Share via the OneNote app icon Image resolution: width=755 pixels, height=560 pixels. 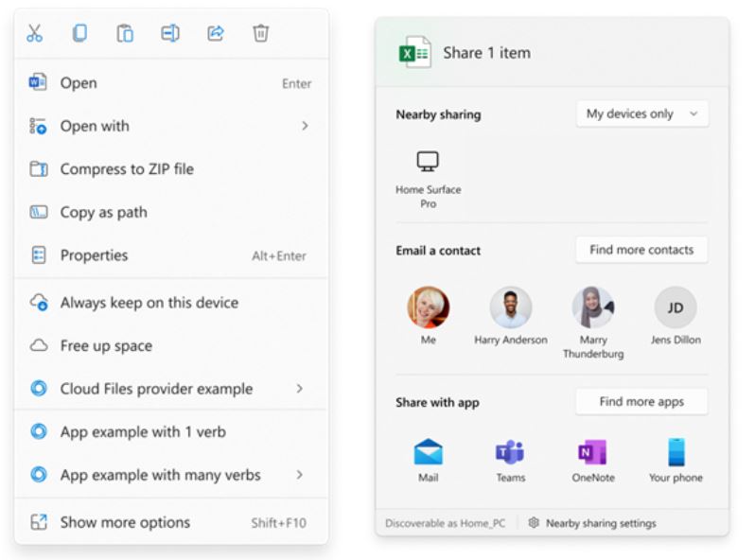tap(592, 461)
